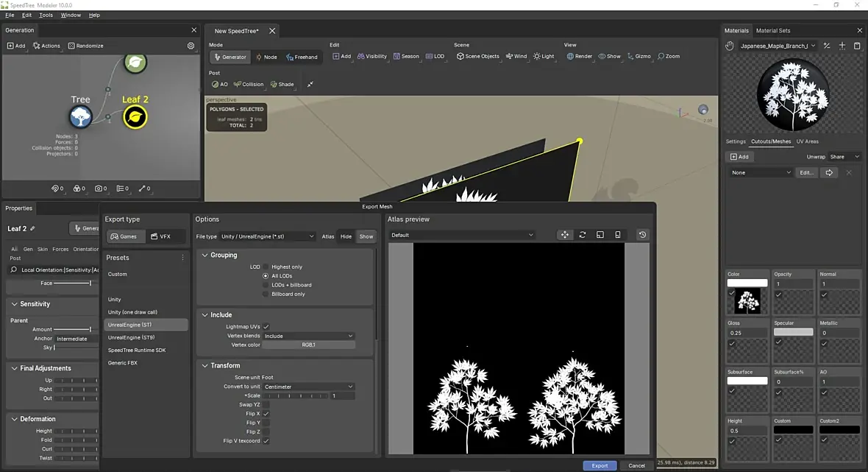This screenshot has width=868, height=472.
Task: Click the Subsurface color swatch
Action: click(747, 381)
